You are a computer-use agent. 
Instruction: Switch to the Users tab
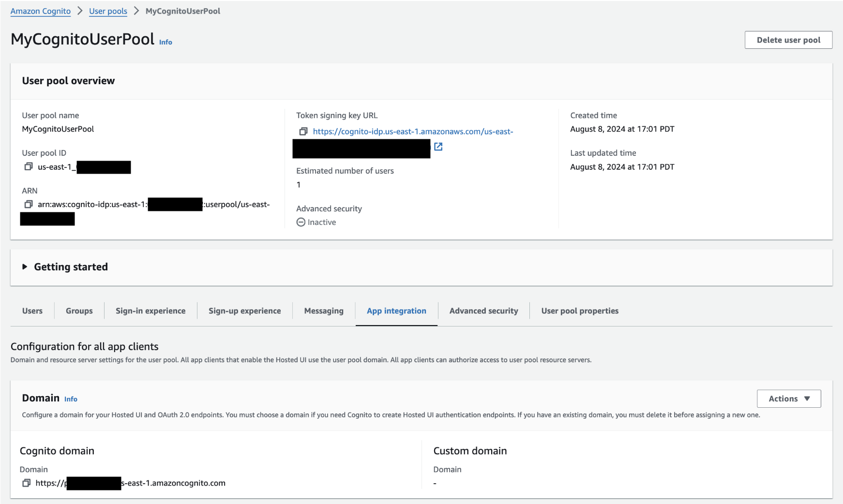click(x=32, y=311)
